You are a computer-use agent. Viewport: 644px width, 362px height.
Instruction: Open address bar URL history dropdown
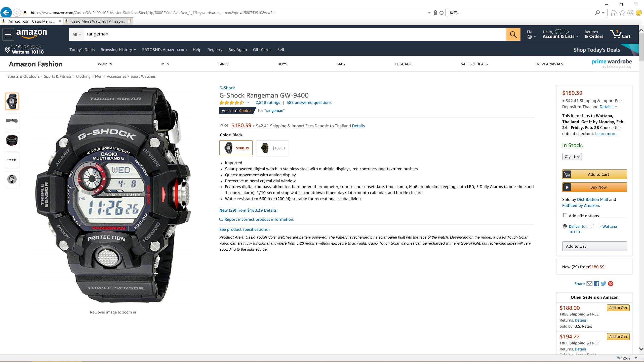point(429,13)
